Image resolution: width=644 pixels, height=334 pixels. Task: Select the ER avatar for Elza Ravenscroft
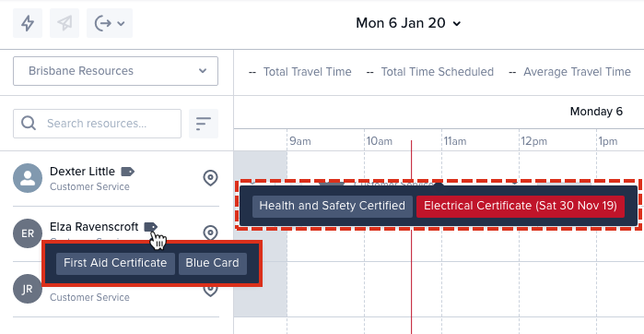(28, 233)
